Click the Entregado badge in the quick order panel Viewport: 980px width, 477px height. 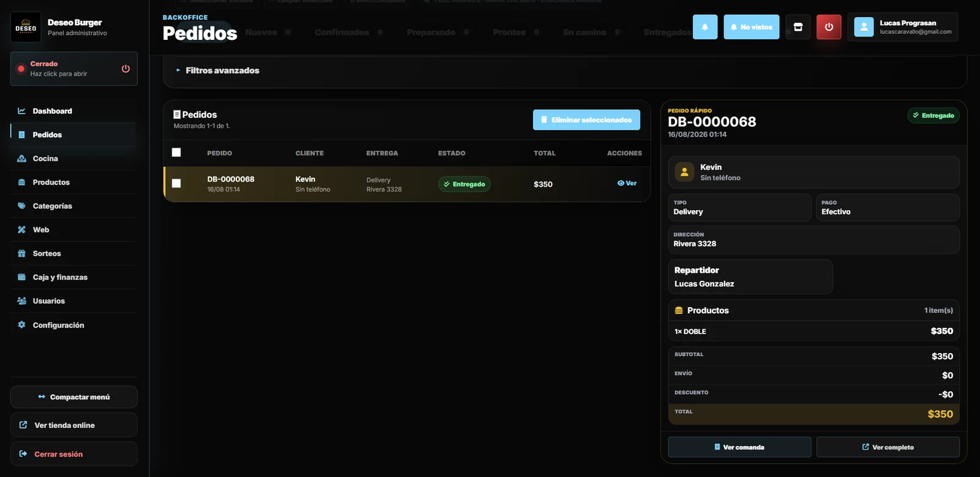pyautogui.click(x=933, y=115)
